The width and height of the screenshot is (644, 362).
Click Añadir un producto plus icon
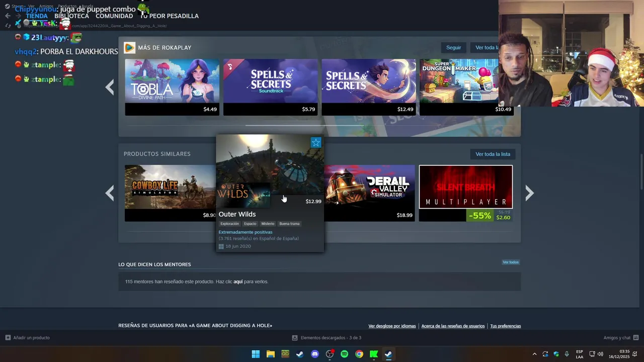click(8, 337)
